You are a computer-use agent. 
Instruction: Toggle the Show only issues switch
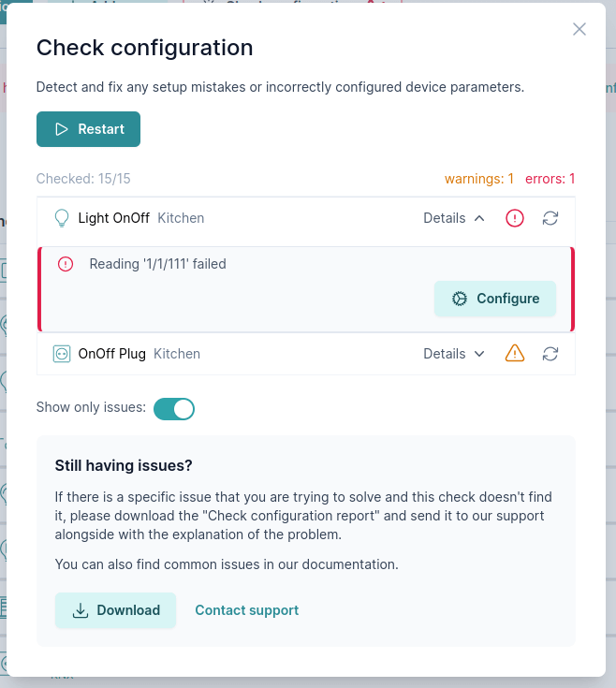point(174,408)
